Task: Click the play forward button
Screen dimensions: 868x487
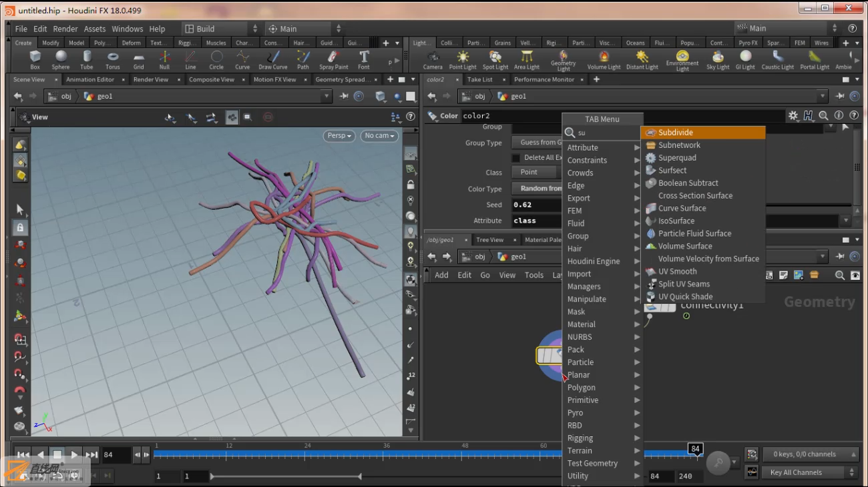Action: [74, 455]
